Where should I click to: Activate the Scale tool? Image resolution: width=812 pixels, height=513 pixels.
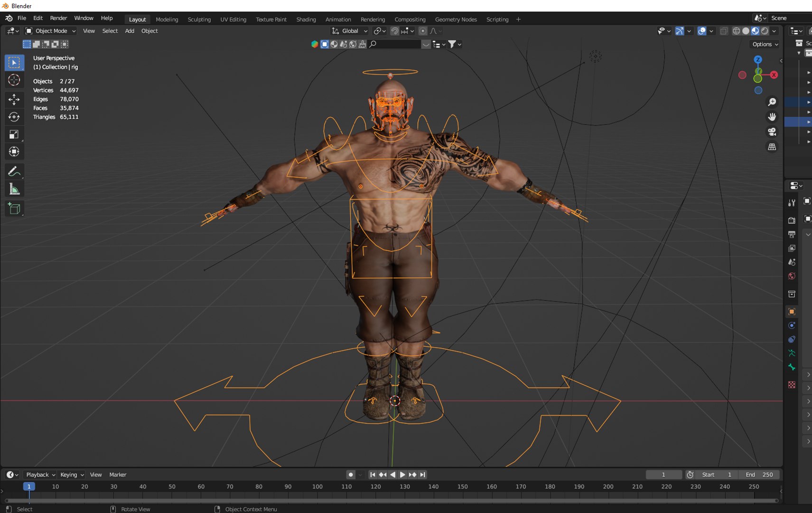(x=14, y=134)
